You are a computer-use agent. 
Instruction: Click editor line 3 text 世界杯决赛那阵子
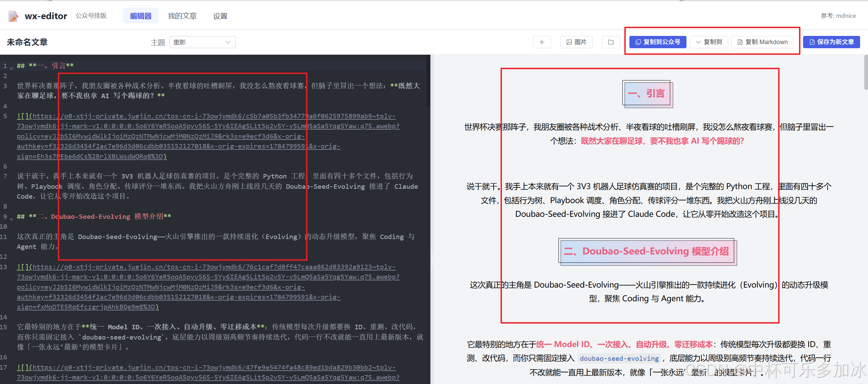point(45,85)
